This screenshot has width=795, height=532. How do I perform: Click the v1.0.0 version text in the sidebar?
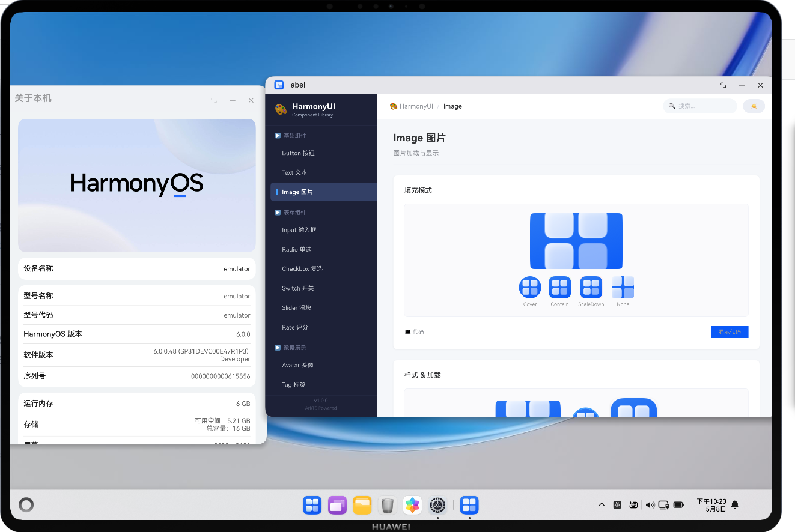tap(321, 401)
